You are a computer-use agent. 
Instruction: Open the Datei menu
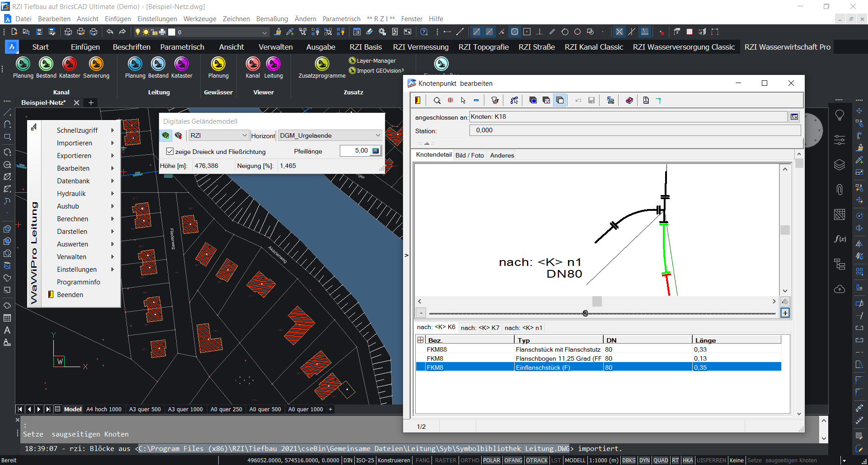click(x=23, y=19)
